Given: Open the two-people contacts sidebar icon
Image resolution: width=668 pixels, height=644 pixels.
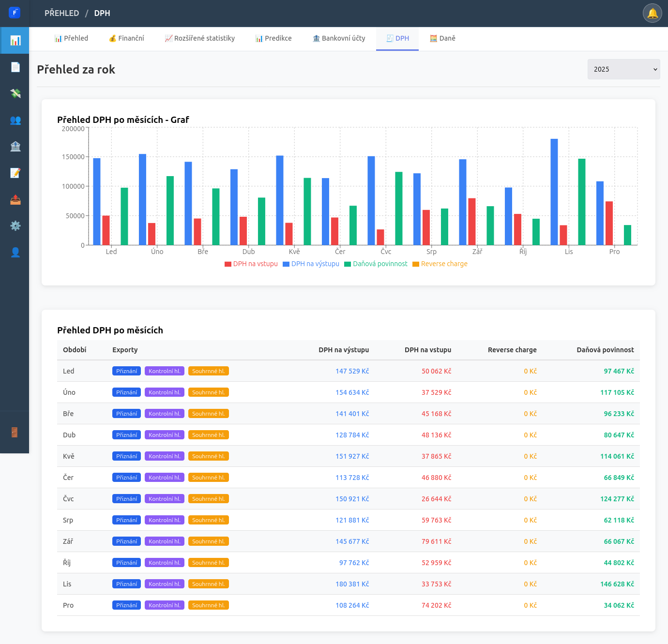Looking at the screenshot, I should 15,120.
